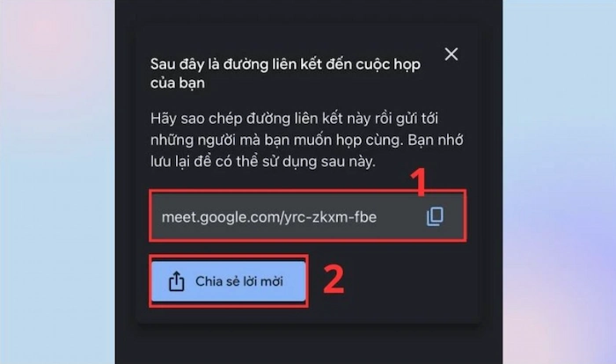Select the meet.google.com/yrc-zkxm-fbe link text

pyautogui.click(x=269, y=217)
